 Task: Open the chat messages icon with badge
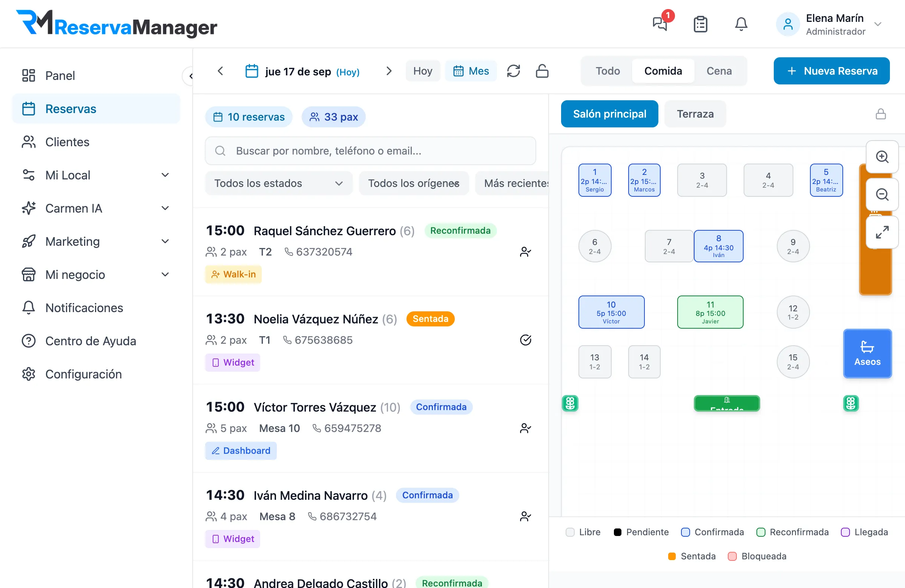point(660,24)
